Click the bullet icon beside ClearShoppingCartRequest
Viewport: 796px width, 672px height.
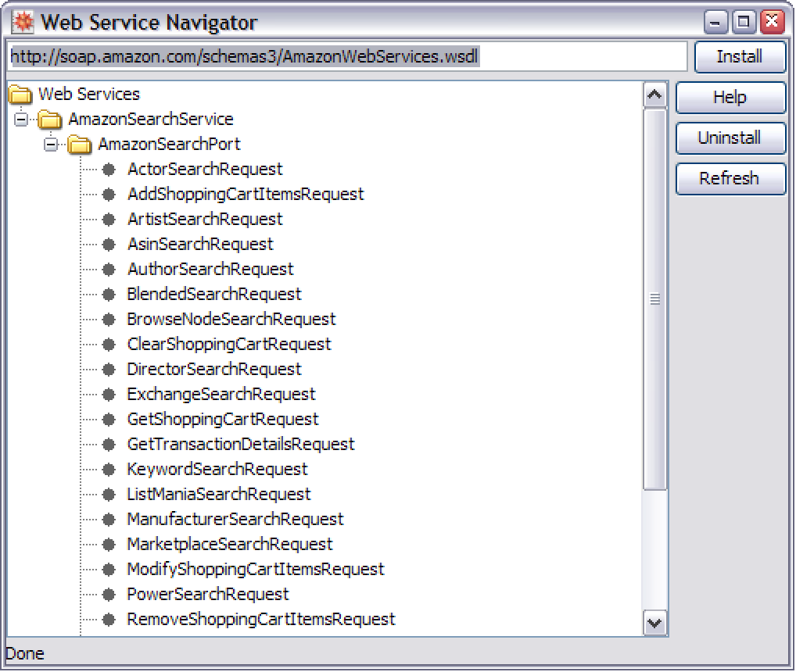[x=109, y=345]
